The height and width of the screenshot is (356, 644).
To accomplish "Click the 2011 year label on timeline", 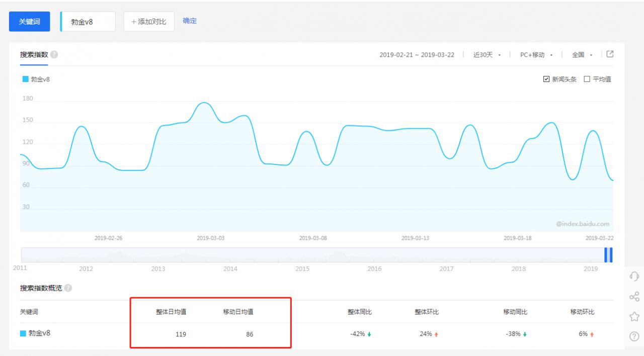I will [20, 269].
